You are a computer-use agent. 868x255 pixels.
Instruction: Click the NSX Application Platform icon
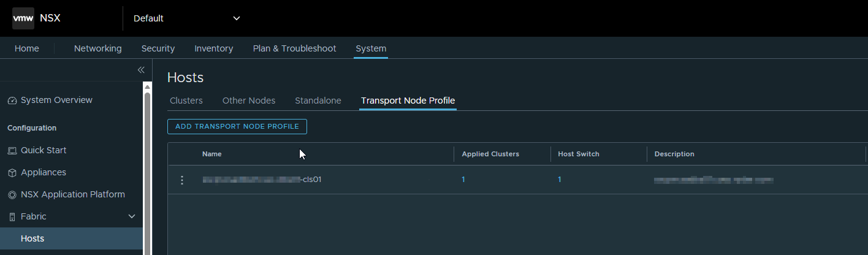pos(12,195)
